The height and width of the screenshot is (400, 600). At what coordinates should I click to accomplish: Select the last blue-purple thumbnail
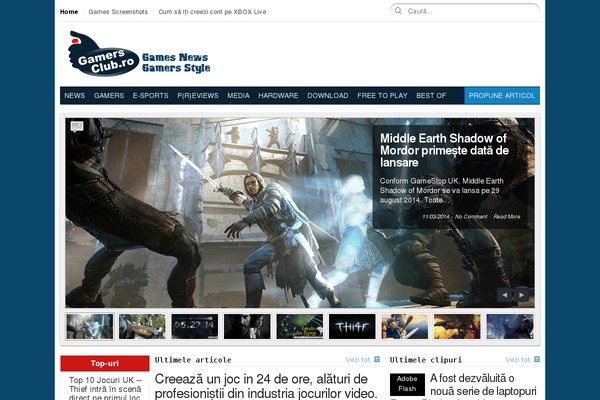pyautogui.click(x=510, y=327)
